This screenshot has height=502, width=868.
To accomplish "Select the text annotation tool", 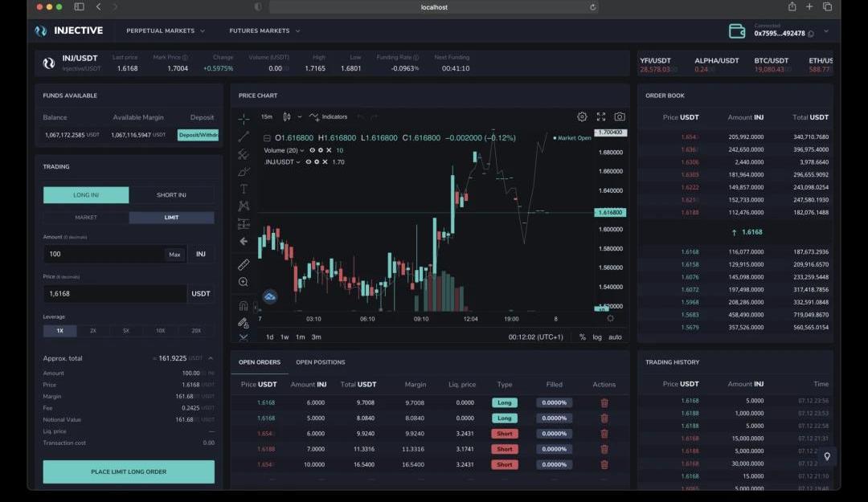I will point(244,189).
